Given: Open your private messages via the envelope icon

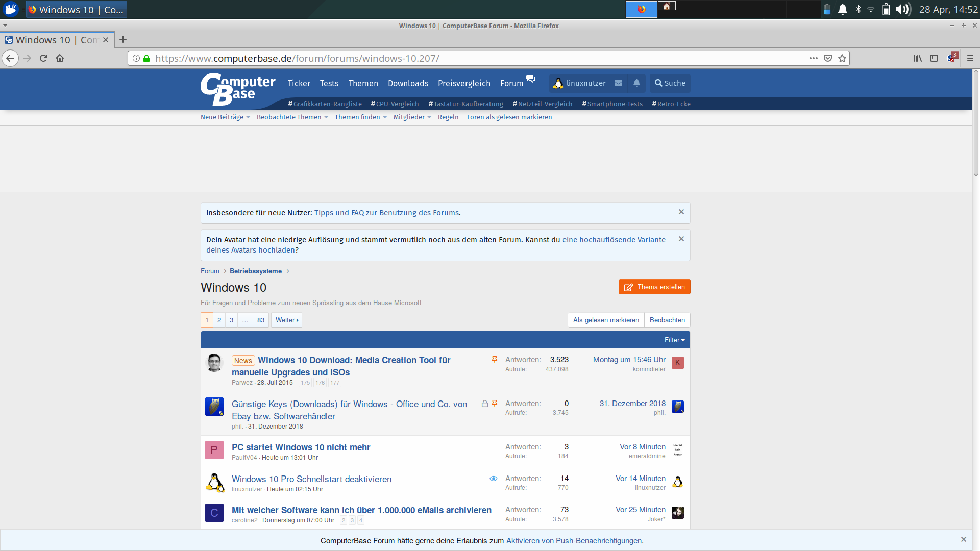Looking at the screenshot, I should [618, 83].
